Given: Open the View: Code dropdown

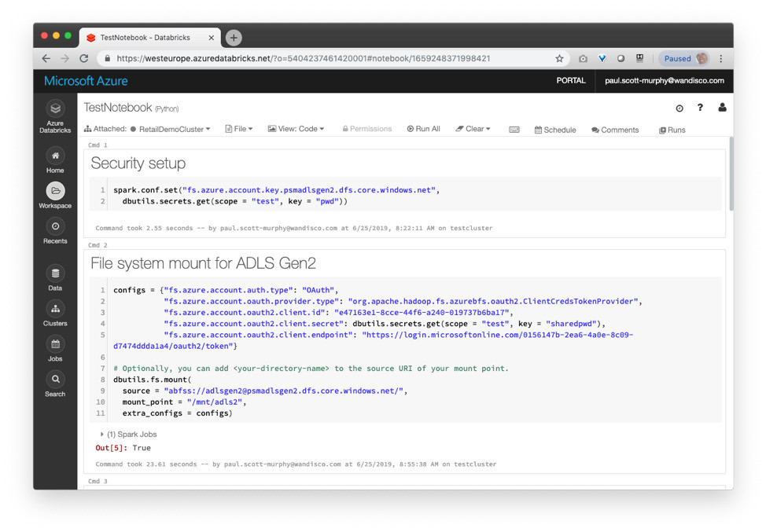Looking at the screenshot, I should (x=296, y=129).
